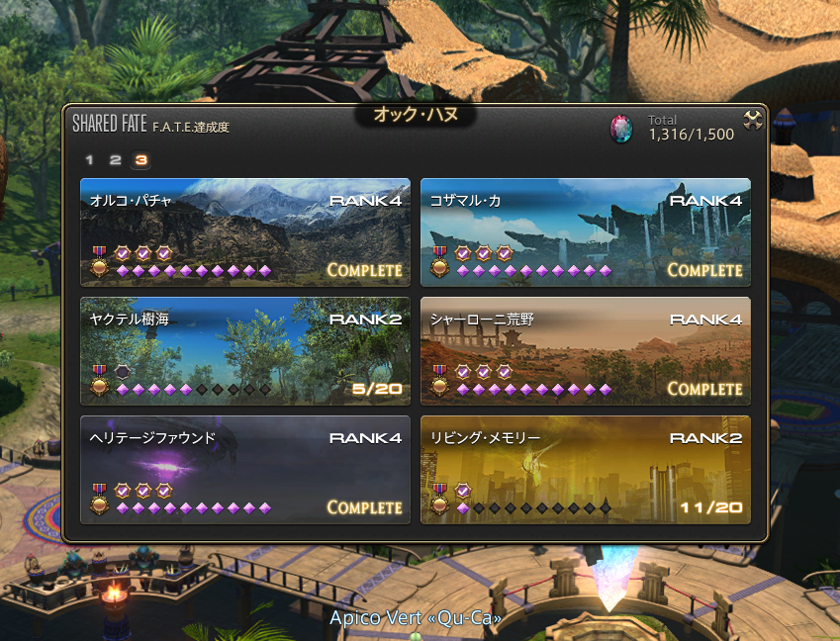Click the medal icon on ヤクテル樹海 card

click(99, 380)
